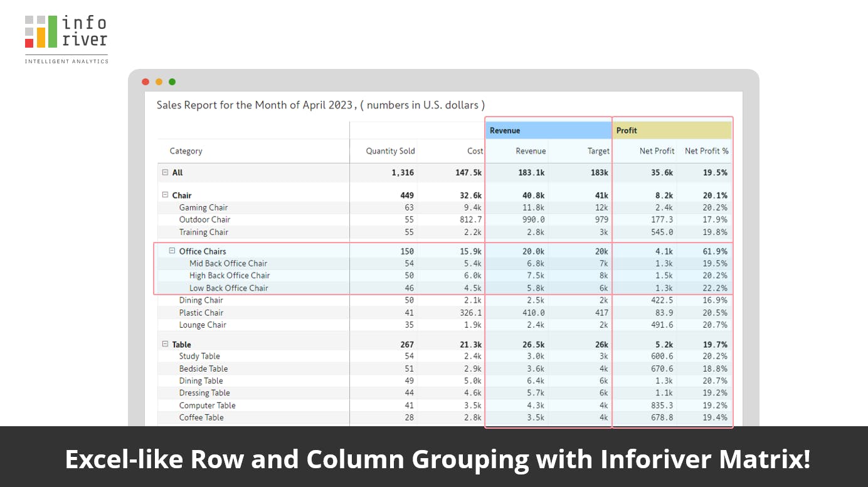This screenshot has width=868, height=487.
Task: Select the Lounge Chair row label
Action: click(203, 325)
